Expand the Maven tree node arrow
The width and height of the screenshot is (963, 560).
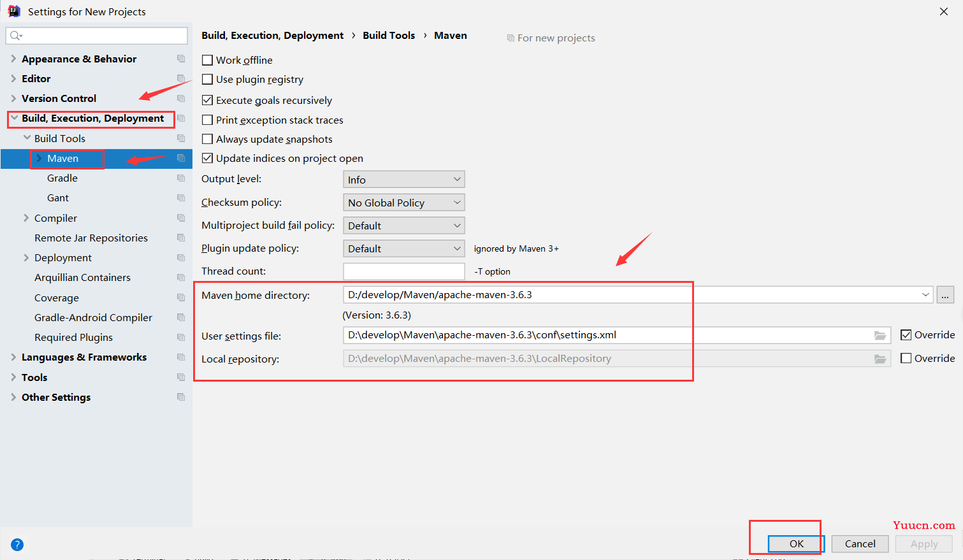(x=39, y=158)
